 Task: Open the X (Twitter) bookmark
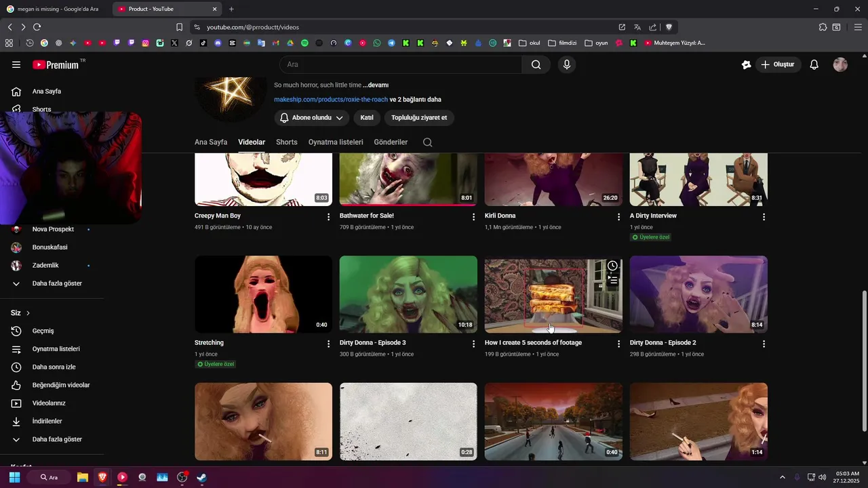[174, 43]
